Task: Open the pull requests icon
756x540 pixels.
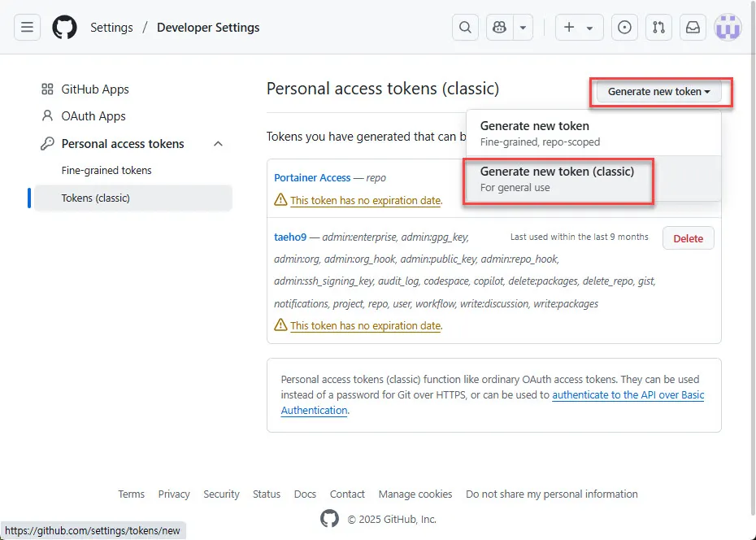Action: point(658,28)
